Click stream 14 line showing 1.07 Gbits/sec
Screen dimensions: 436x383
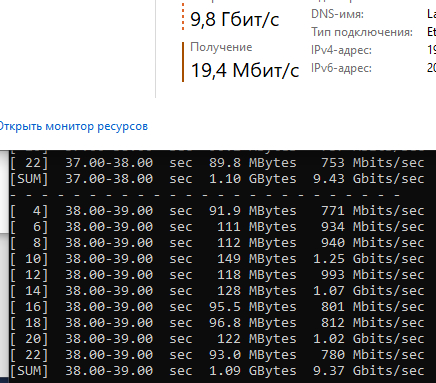coord(217,291)
